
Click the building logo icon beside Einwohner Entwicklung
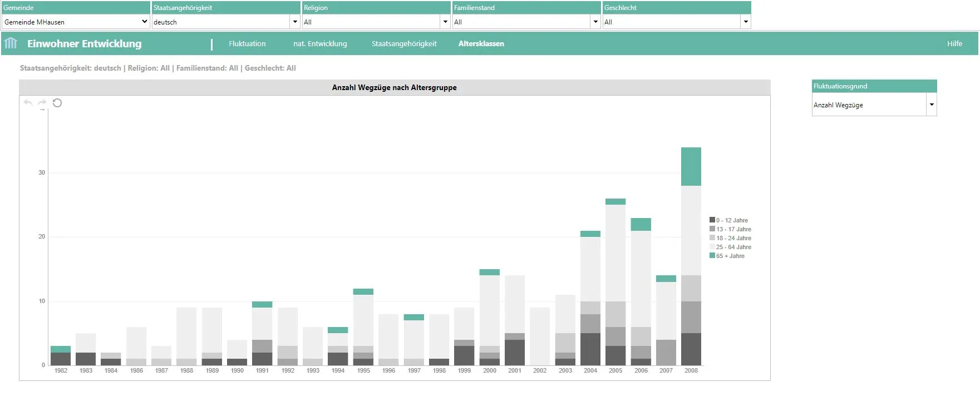(x=11, y=43)
